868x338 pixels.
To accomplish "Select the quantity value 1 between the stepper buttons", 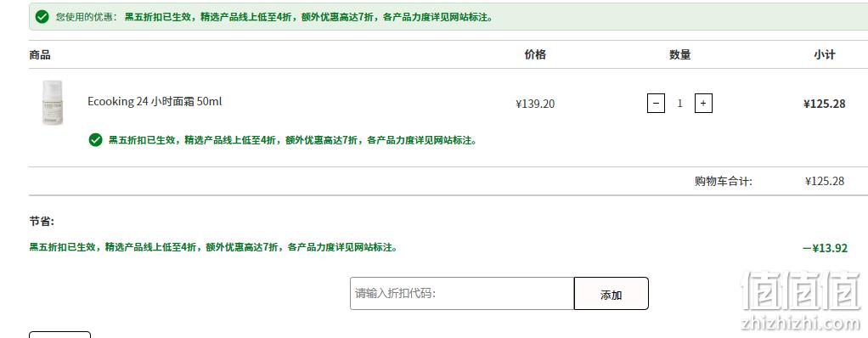I will 679,104.
